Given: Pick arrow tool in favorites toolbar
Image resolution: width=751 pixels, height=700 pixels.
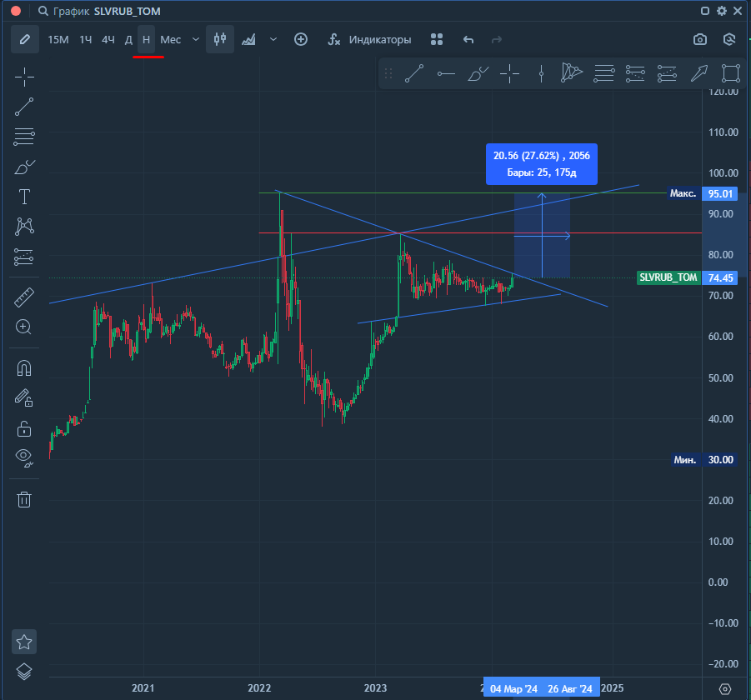Looking at the screenshot, I should (699, 73).
